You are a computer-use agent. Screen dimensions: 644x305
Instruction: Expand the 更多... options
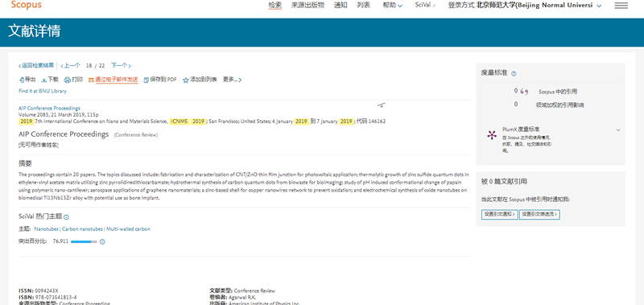(232, 80)
